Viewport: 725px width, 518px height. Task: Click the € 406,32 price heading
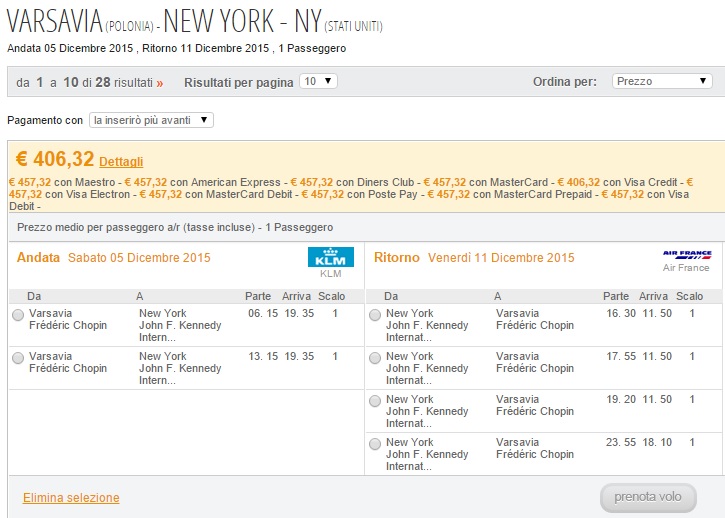55,159
